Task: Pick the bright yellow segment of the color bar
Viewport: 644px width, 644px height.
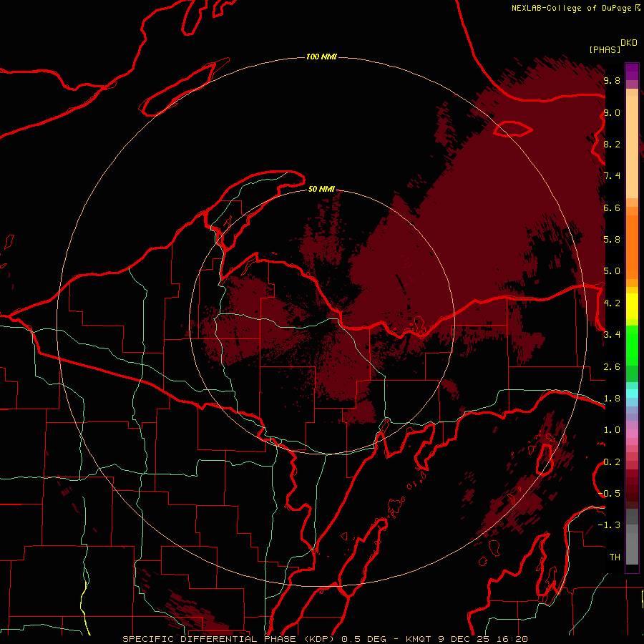Action: (632, 306)
